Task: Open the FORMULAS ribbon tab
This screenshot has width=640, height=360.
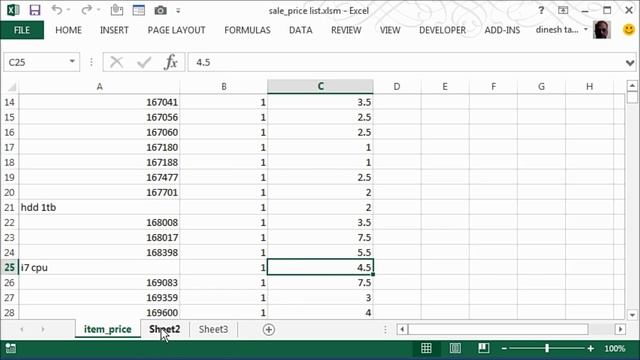Action: [x=247, y=30]
